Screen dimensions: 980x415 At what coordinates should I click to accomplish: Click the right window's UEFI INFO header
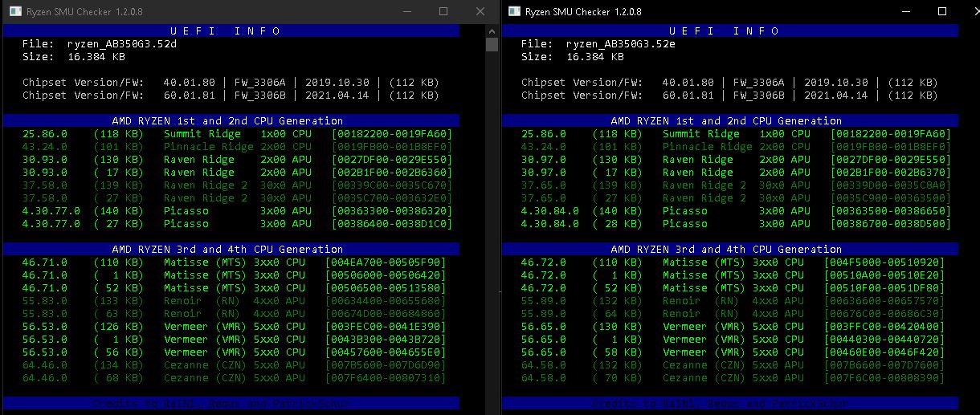(730, 31)
